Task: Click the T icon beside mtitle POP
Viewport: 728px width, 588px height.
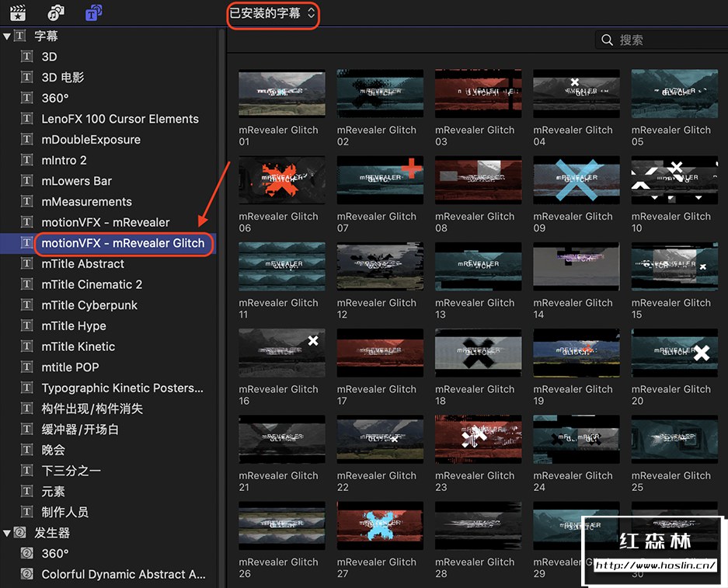Action: tap(27, 367)
